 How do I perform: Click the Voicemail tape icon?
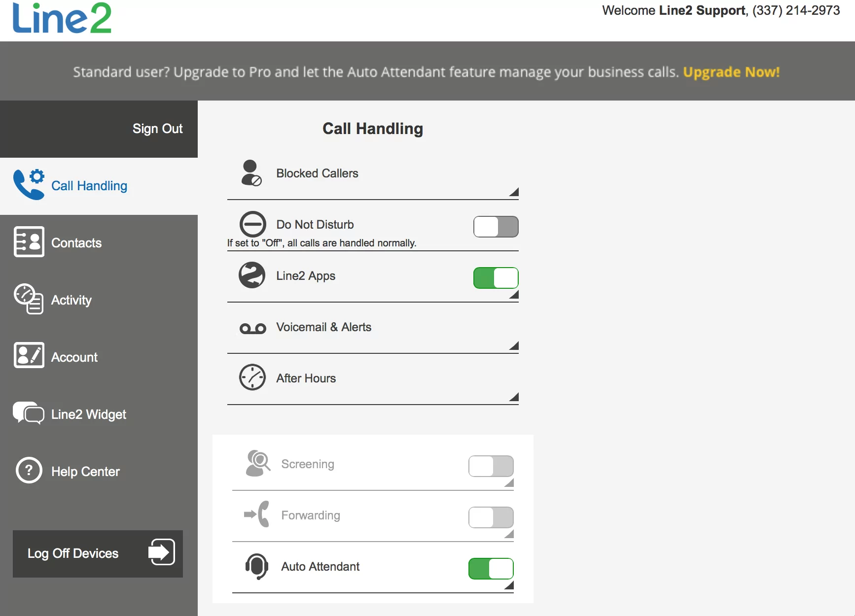click(252, 328)
